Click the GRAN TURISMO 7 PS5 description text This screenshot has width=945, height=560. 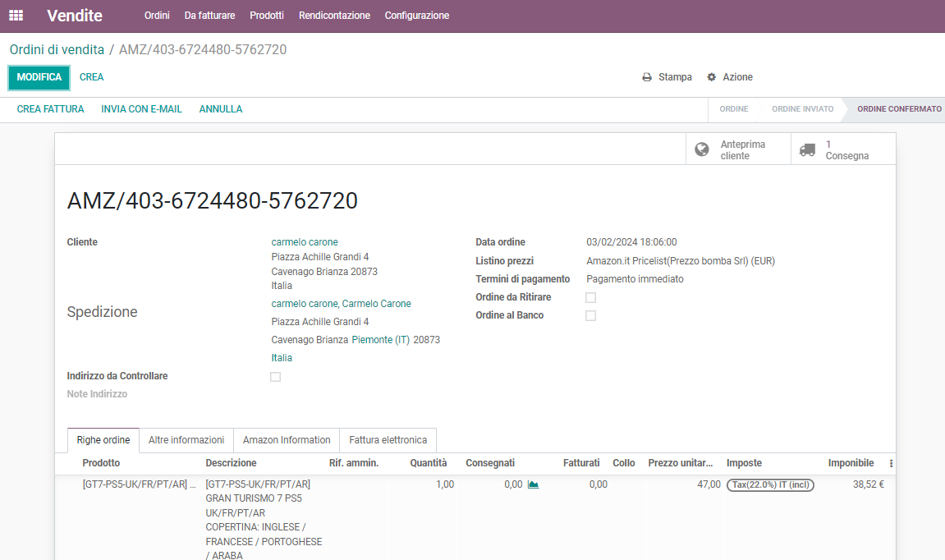pos(254,498)
